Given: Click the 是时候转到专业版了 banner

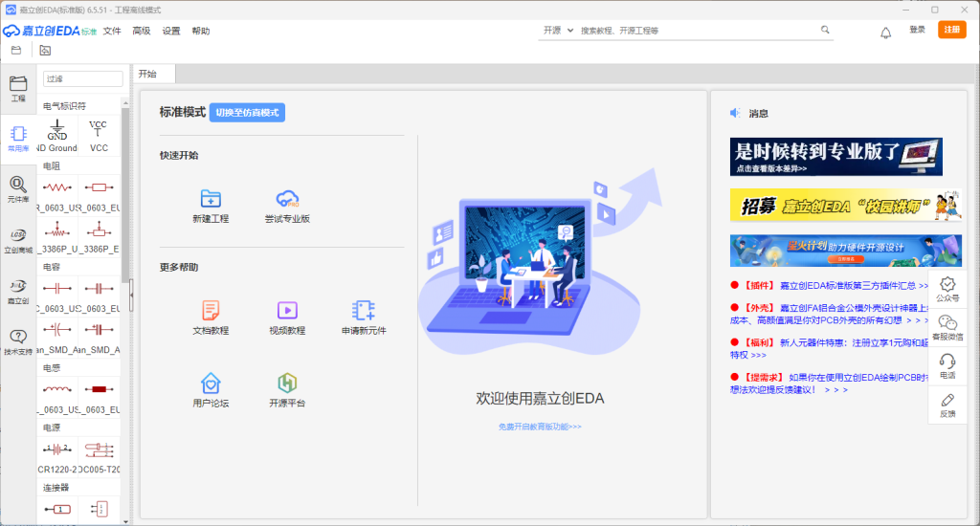Looking at the screenshot, I should (836, 157).
